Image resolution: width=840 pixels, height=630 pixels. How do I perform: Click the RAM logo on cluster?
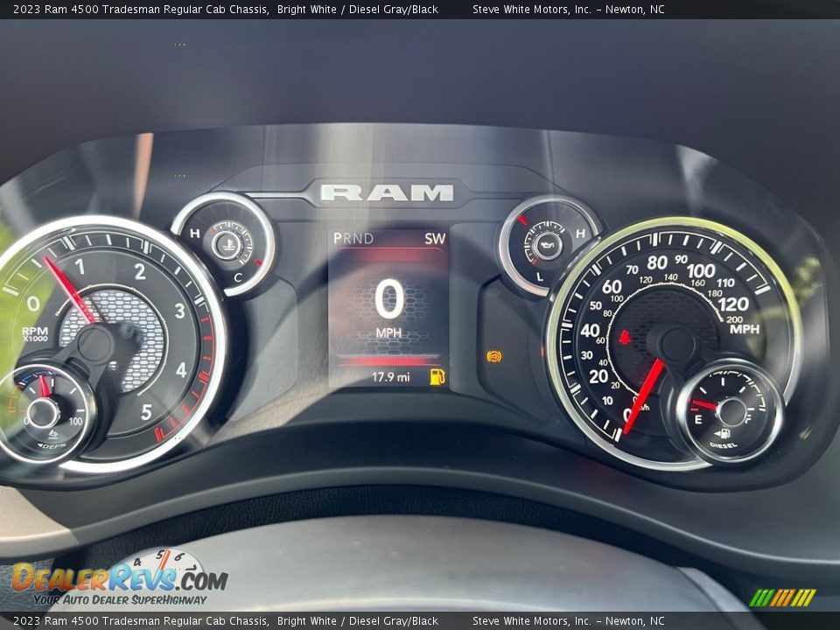point(387,192)
